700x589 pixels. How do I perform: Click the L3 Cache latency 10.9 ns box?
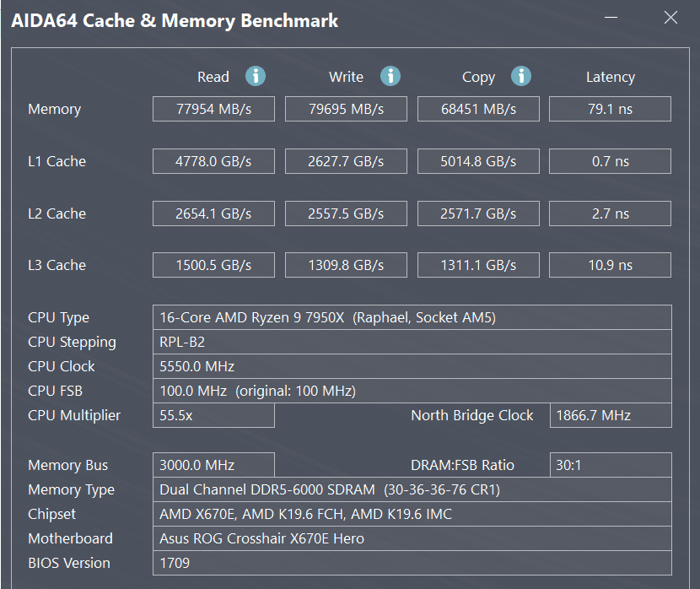pos(610,265)
